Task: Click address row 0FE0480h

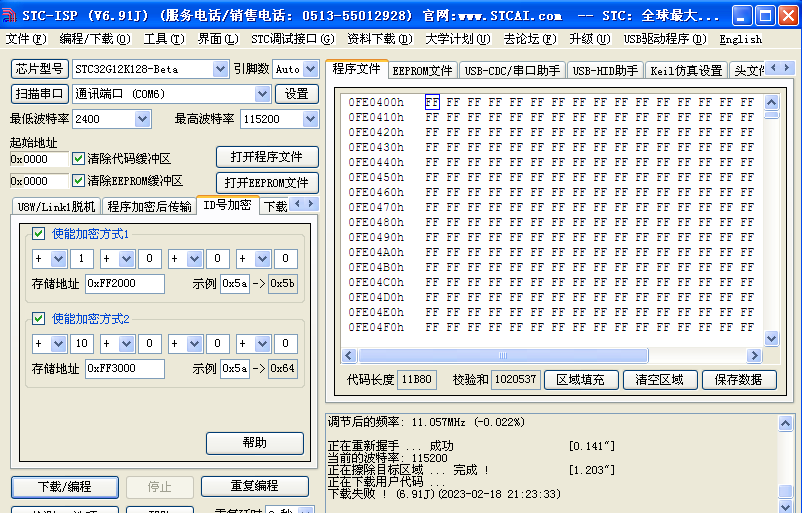Action: point(376,222)
